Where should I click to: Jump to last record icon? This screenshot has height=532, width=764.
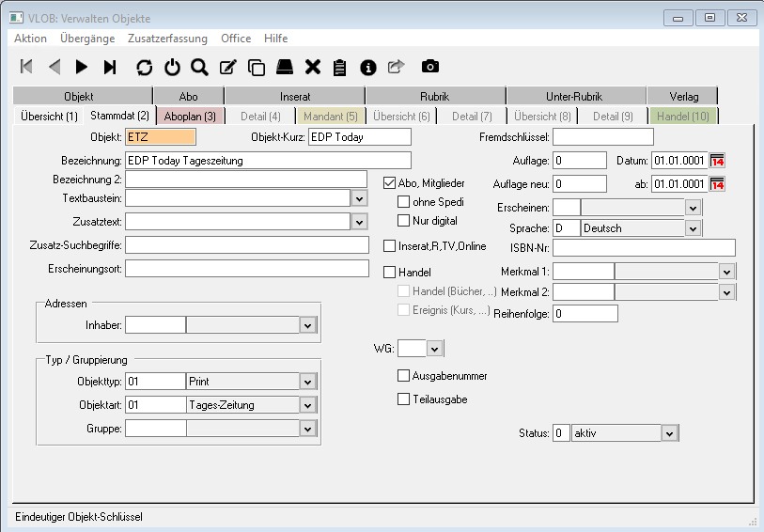[x=110, y=67]
